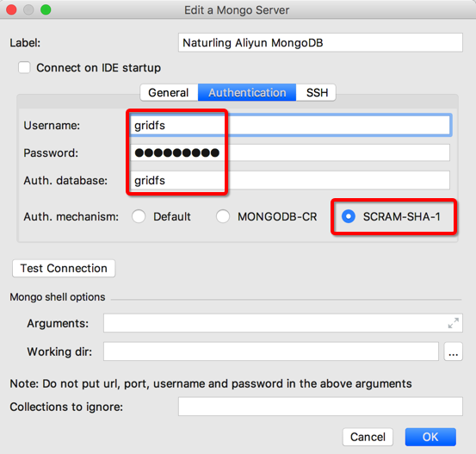Click into the Username field
Viewport: 476px width, 454px height.
click(x=291, y=125)
